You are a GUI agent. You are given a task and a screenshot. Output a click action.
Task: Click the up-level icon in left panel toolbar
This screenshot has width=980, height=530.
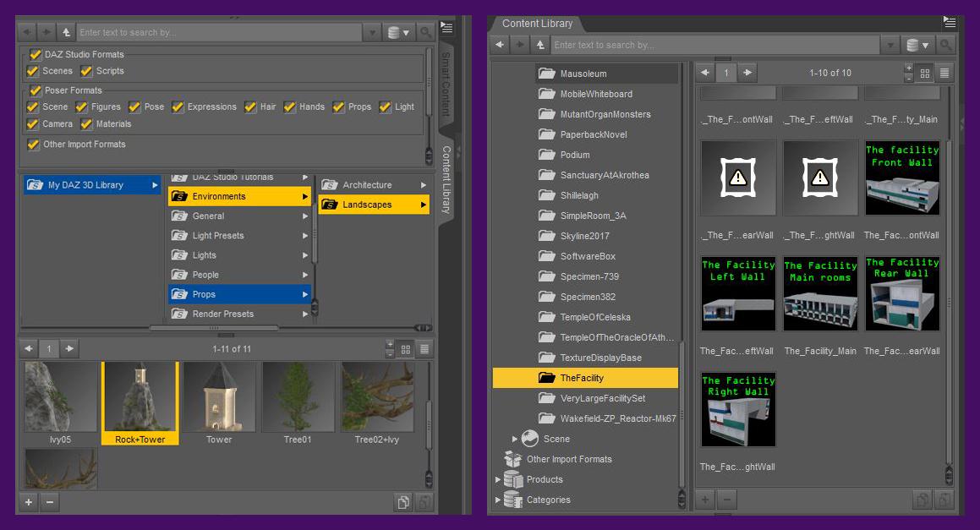(66, 32)
